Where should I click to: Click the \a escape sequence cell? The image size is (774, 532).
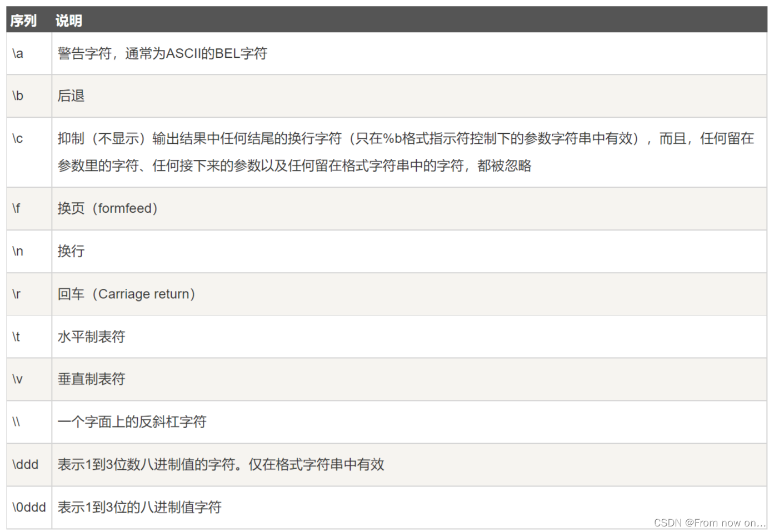pos(18,53)
